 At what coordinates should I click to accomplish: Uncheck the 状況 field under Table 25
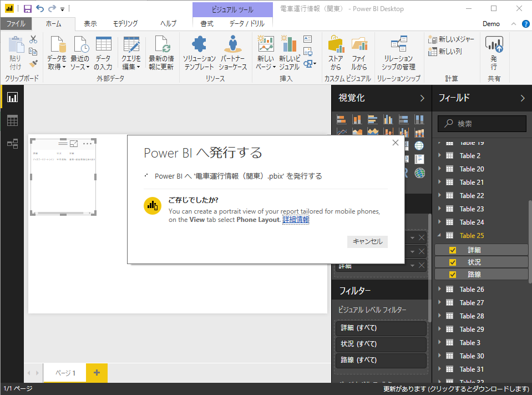coord(453,262)
